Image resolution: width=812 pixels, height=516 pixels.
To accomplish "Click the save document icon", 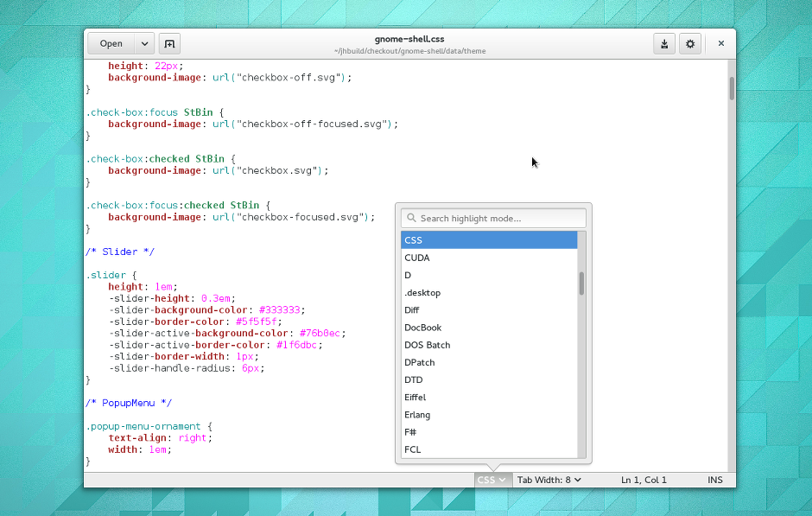I will tap(664, 44).
